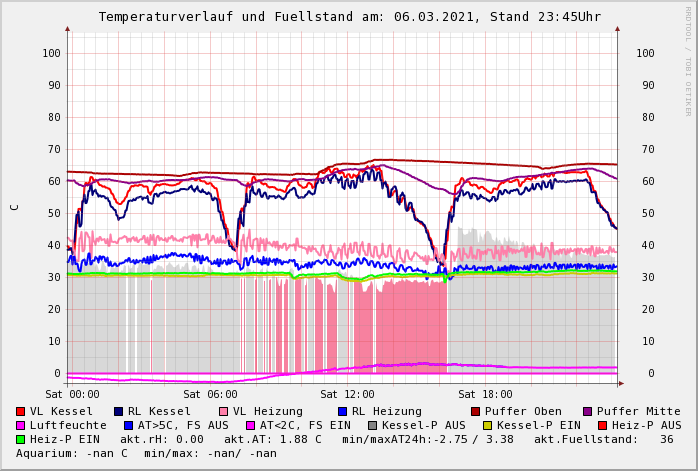This screenshot has width=698, height=471.
Task: Click the Heiz-P AUS legend swatch
Action: click(x=602, y=425)
